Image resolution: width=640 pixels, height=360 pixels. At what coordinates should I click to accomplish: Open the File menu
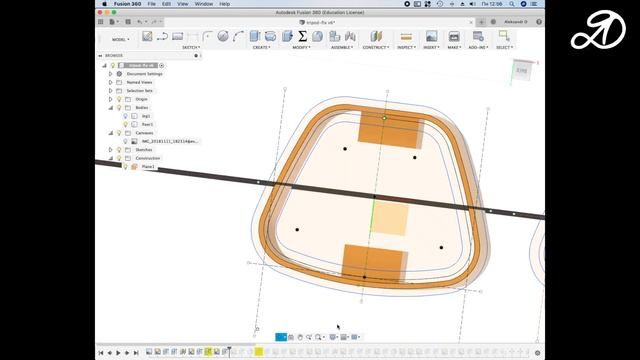click(151, 4)
